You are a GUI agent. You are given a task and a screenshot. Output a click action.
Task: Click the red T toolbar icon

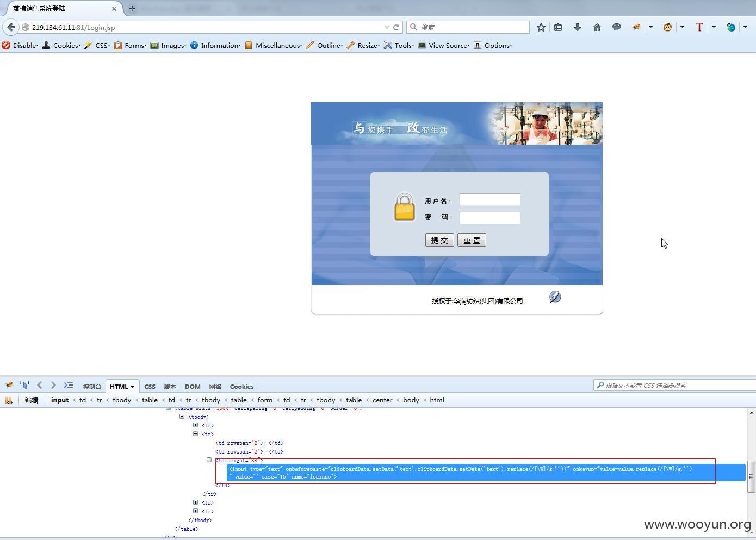click(699, 27)
